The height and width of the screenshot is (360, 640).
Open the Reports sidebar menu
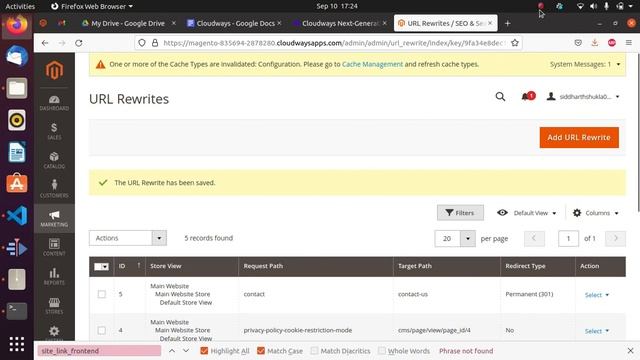pyautogui.click(x=54, y=276)
